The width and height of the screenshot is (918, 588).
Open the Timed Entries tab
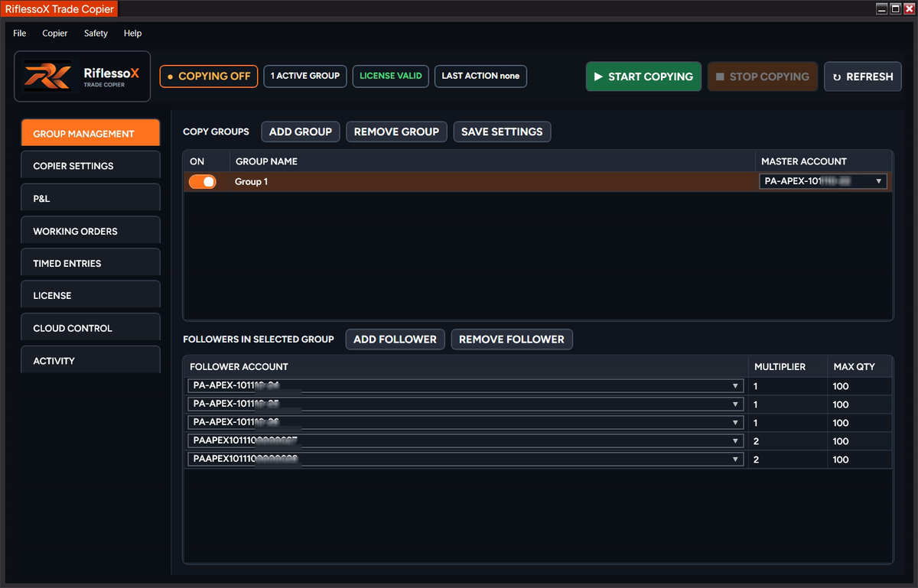point(90,263)
